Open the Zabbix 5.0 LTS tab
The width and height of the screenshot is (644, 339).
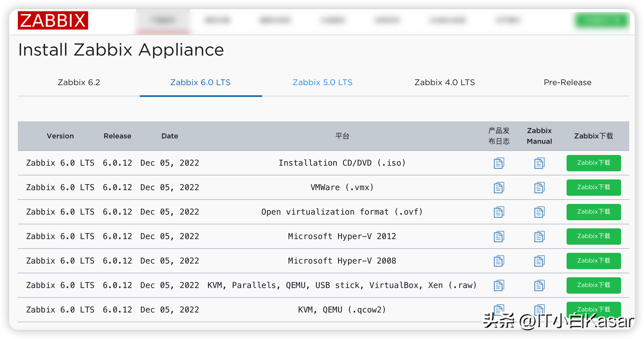click(323, 82)
